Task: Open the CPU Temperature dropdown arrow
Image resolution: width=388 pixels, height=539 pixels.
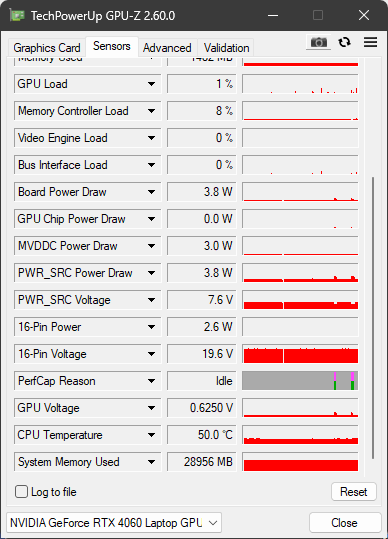Action: click(x=151, y=435)
